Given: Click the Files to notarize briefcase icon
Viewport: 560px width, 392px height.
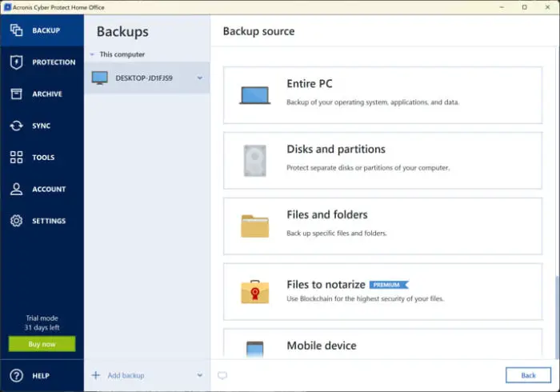Looking at the screenshot, I should pyautogui.click(x=254, y=292).
